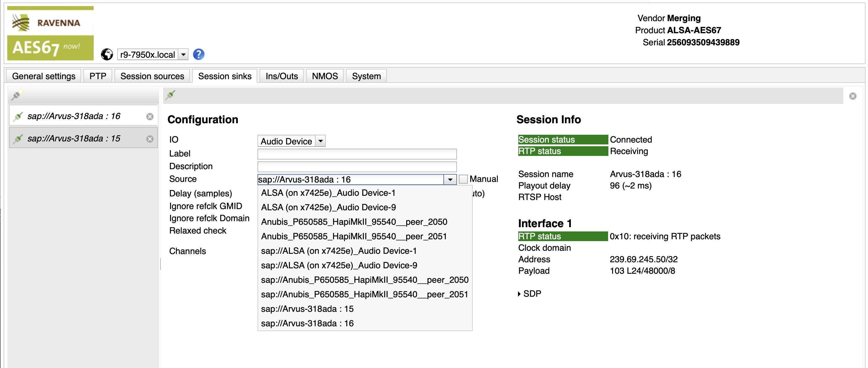868x368 pixels.
Task: Remove sink sap://Arvus-318ada : 16 from list
Action: tap(150, 117)
